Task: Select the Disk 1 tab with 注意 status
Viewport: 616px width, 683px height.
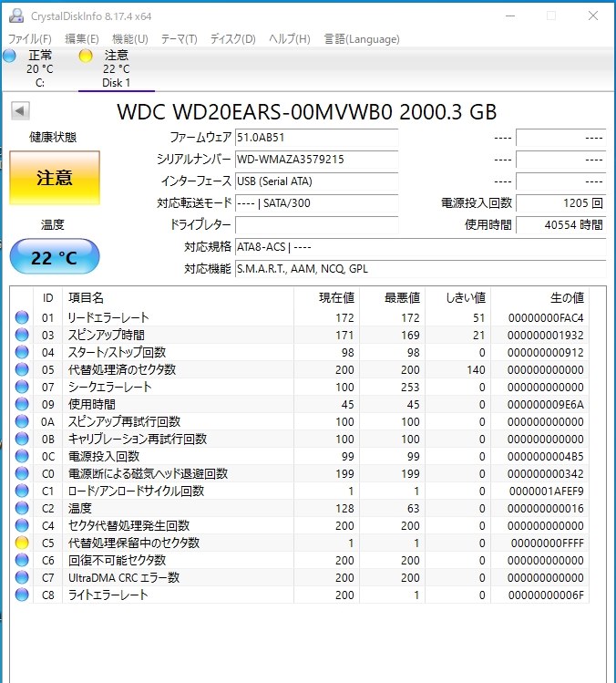Action: pos(117,68)
